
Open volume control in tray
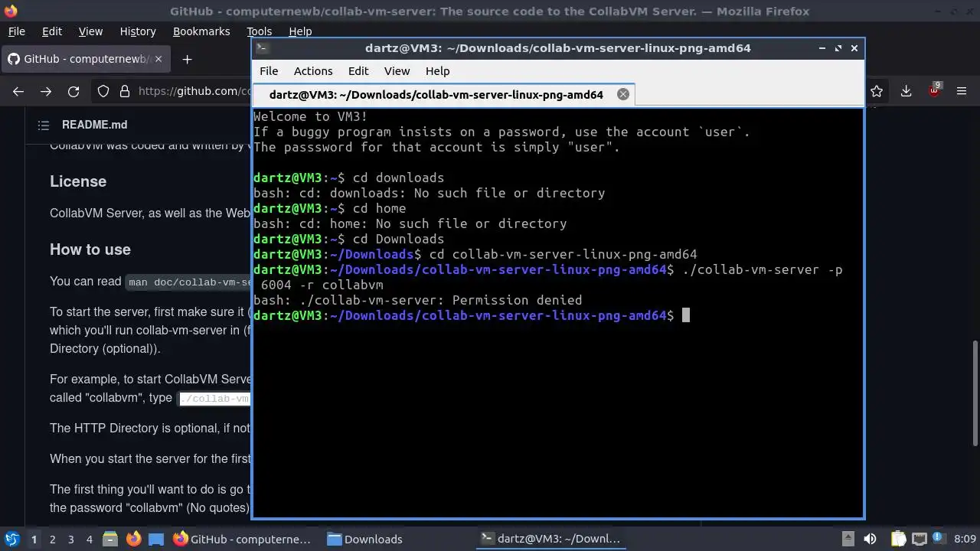coord(871,539)
